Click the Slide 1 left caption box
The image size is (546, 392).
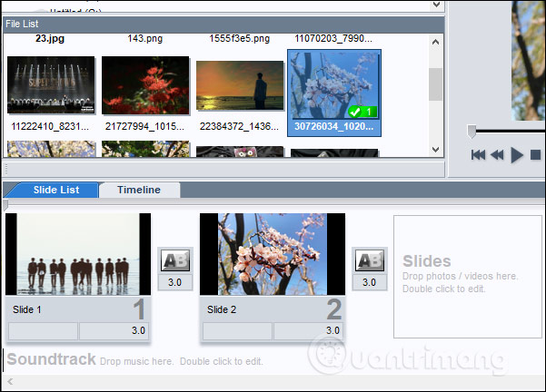click(43, 331)
